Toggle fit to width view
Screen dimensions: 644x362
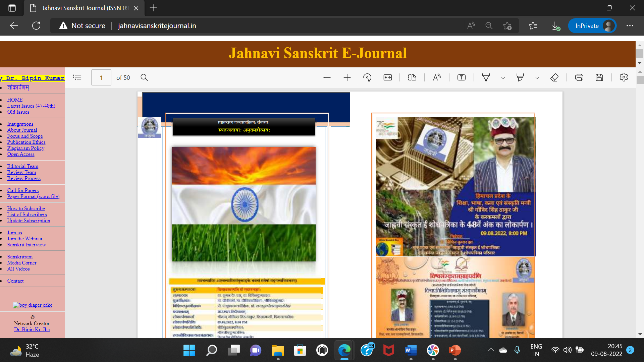click(x=388, y=77)
